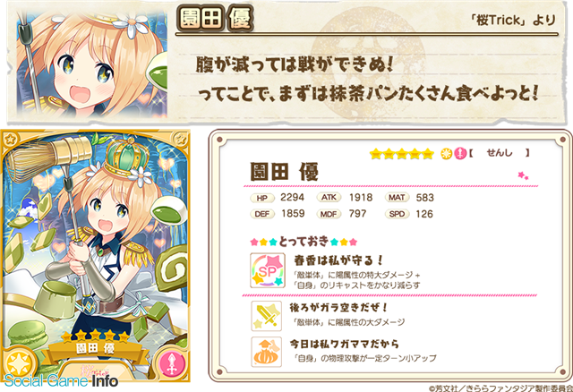This screenshot has height=392, width=573.
Task: Click the orange buff skill icon
Action: 267,353
